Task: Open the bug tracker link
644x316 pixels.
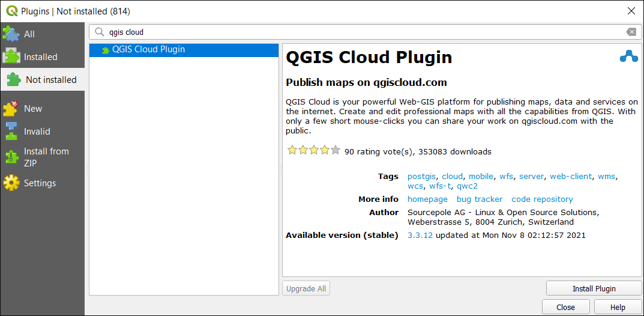Action: [480, 199]
